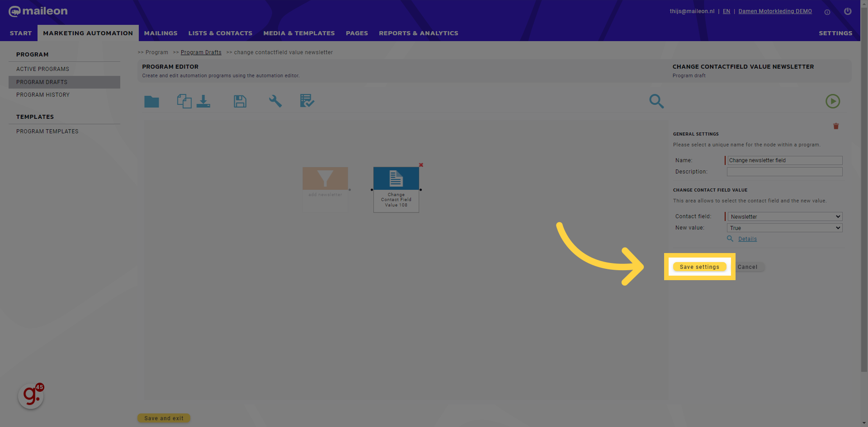
Task: Click the Cancel button
Action: (x=748, y=267)
